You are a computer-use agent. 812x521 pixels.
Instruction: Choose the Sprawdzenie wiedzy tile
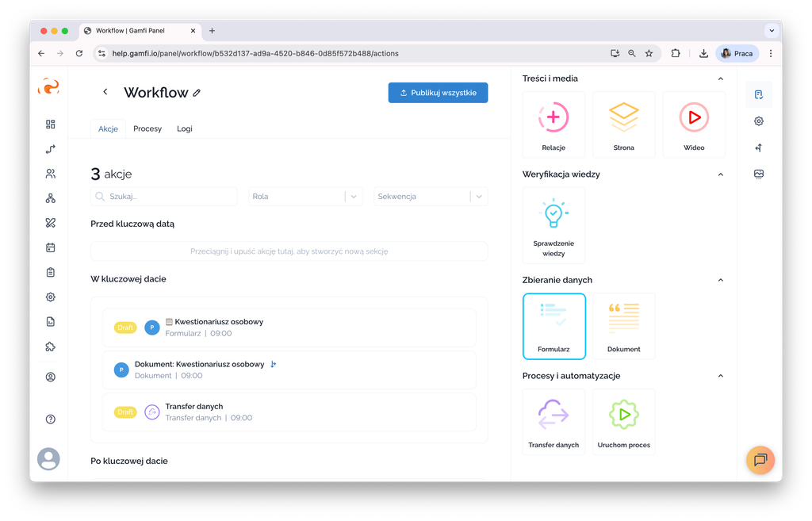(553, 224)
